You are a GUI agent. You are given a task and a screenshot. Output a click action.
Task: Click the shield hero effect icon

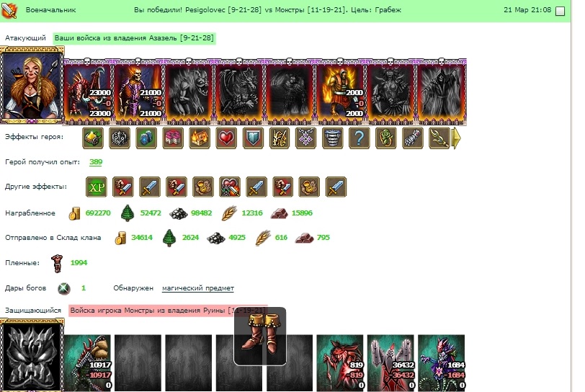253,138
